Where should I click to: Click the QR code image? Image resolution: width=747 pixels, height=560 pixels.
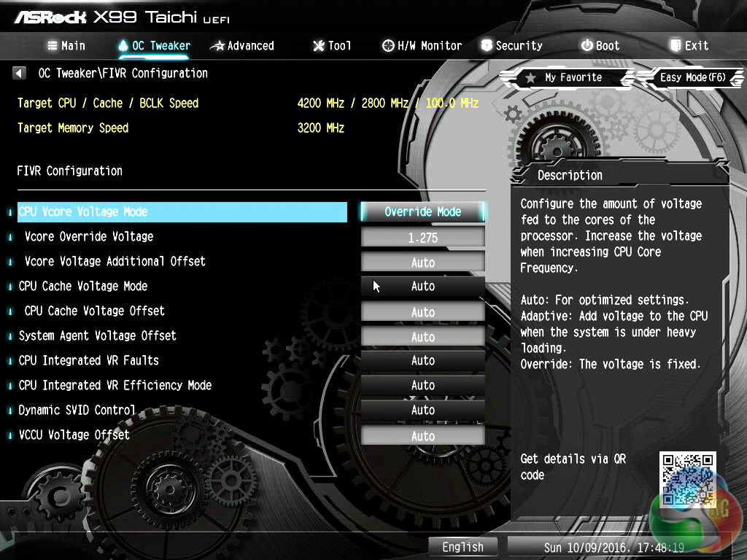click(x=687, y=480)
